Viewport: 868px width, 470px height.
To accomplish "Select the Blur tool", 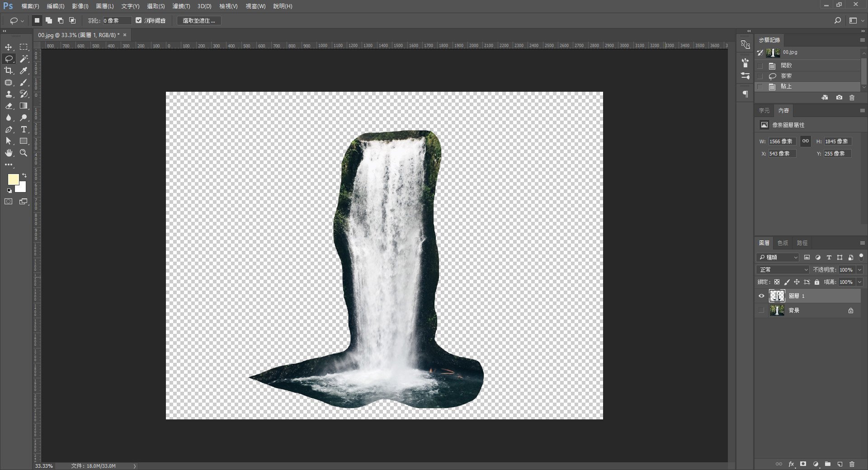I will [9, 117].
